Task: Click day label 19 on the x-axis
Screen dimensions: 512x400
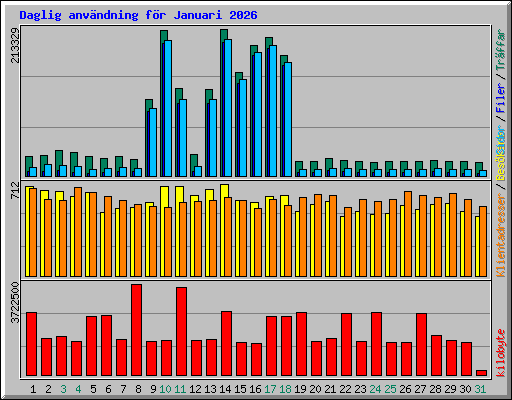Action: click(300, 389)
